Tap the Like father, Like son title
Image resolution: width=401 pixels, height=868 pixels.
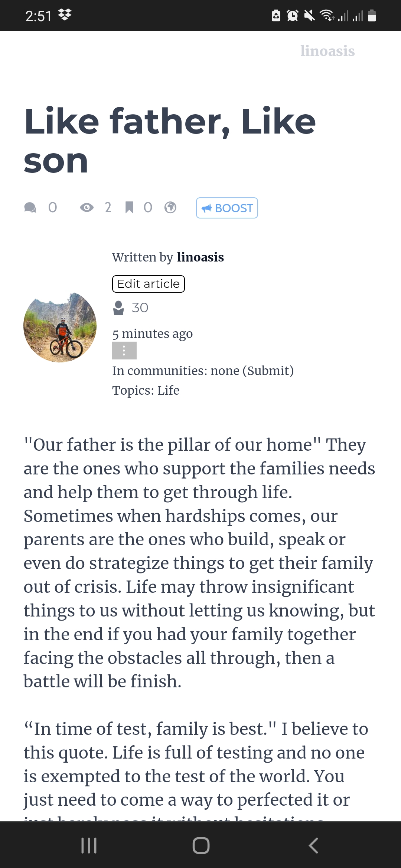(x=170, y=141)
